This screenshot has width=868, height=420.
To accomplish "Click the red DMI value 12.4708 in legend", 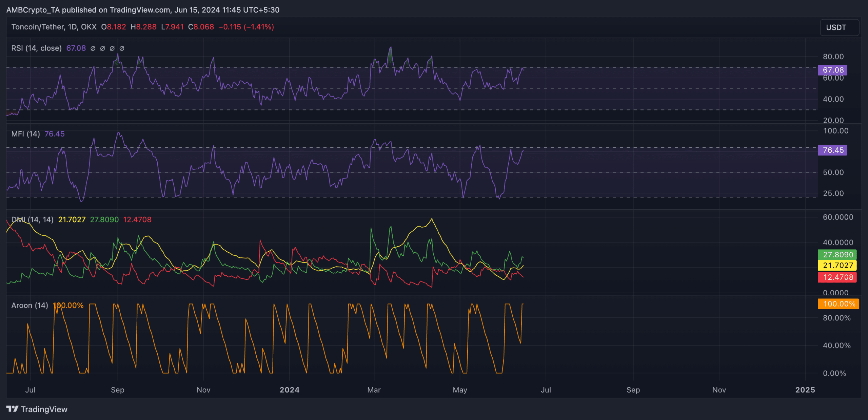I will 137,219.
